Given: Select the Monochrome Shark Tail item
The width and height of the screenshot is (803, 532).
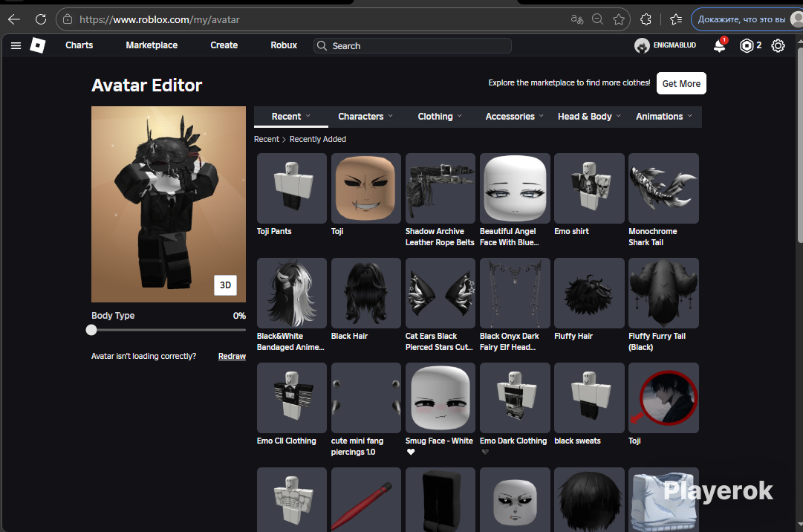Looking at the screenshot, I should coord(663,189).
